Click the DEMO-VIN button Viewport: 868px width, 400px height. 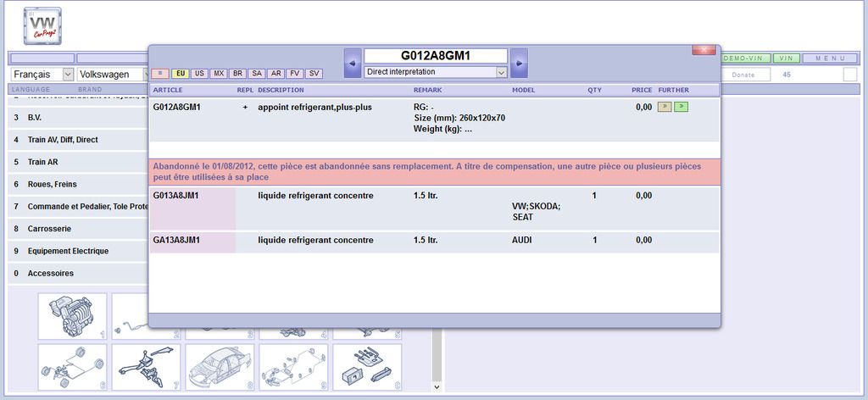pos(746,58)
